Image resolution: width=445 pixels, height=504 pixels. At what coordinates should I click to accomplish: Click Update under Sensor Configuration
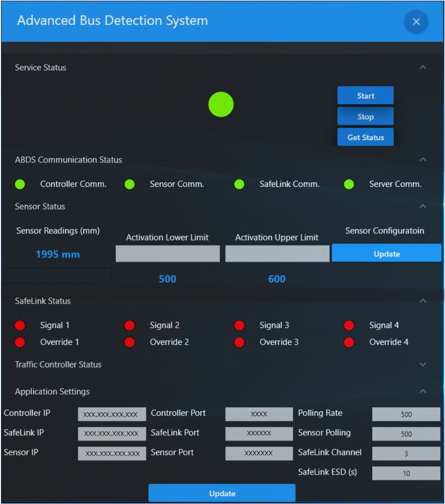(x=386, y=254)
